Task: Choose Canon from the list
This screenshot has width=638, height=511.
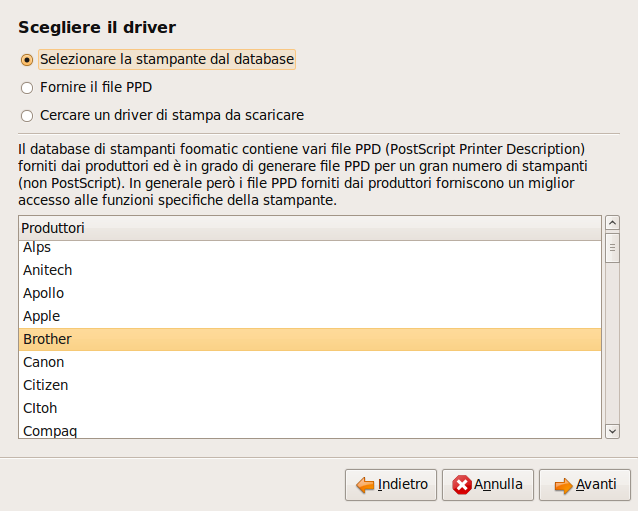Action: 310,362
